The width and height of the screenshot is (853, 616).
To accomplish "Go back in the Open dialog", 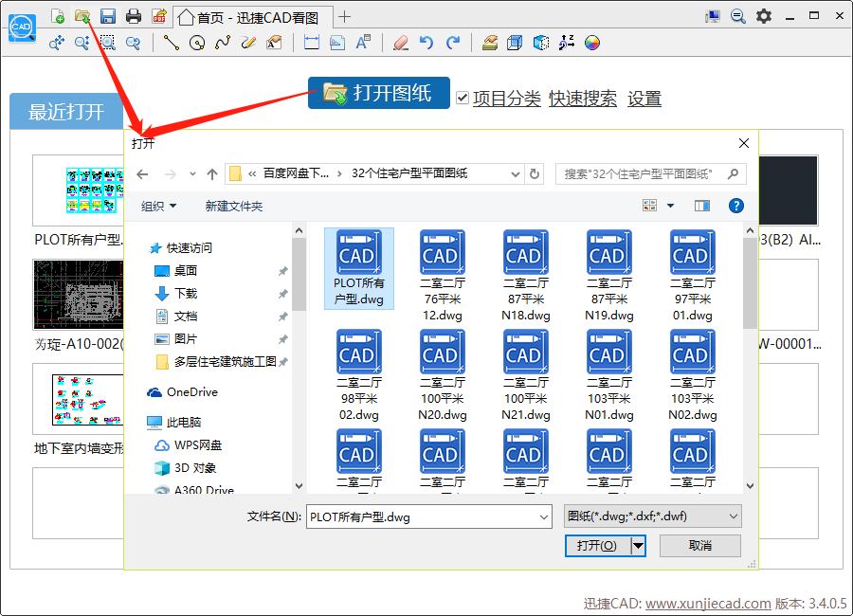I will point(142,174).
